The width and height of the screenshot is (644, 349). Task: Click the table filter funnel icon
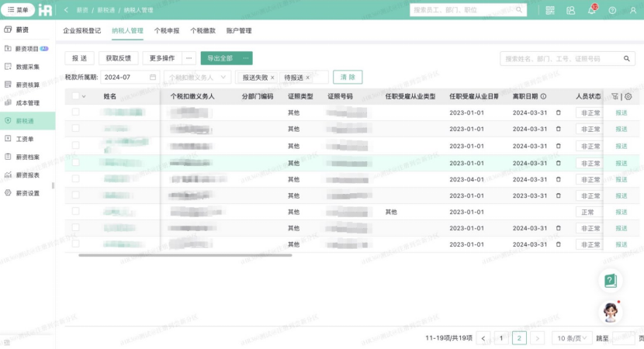tap(615, 97)
